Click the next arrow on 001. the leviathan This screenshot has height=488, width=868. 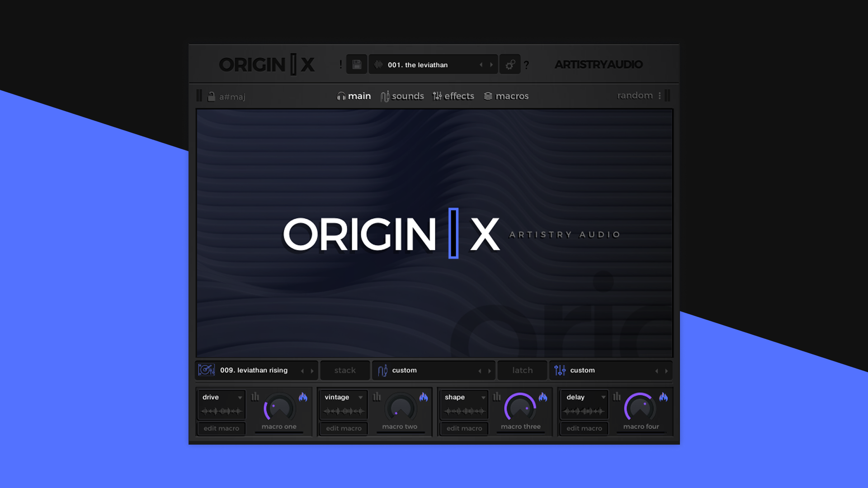click(491, 64)
